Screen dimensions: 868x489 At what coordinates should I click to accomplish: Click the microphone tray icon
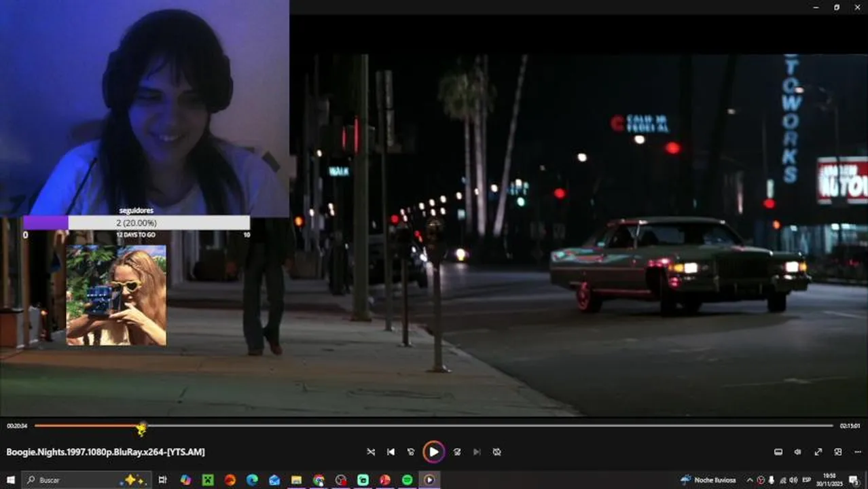click(x=772, y=479)
